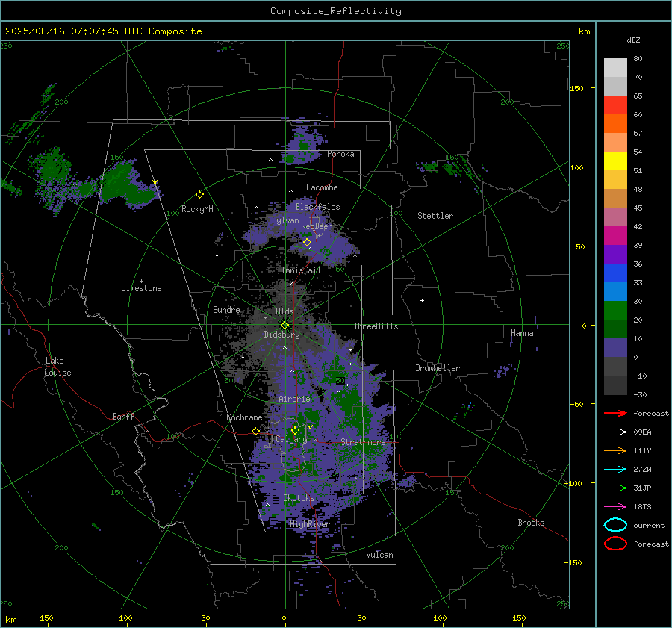The image size is (672, 628).
Task: Click the Sylvan label on the map
Action: 285,220
